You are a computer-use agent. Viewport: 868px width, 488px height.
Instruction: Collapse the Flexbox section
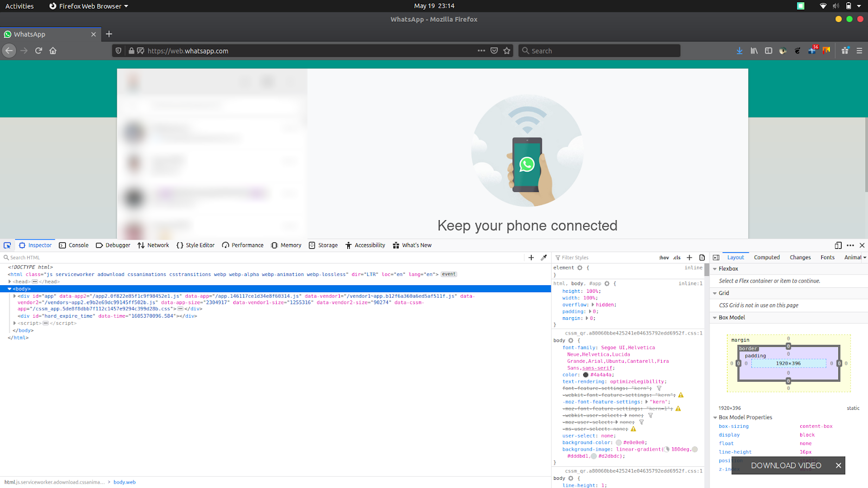[x=715, y=269]
